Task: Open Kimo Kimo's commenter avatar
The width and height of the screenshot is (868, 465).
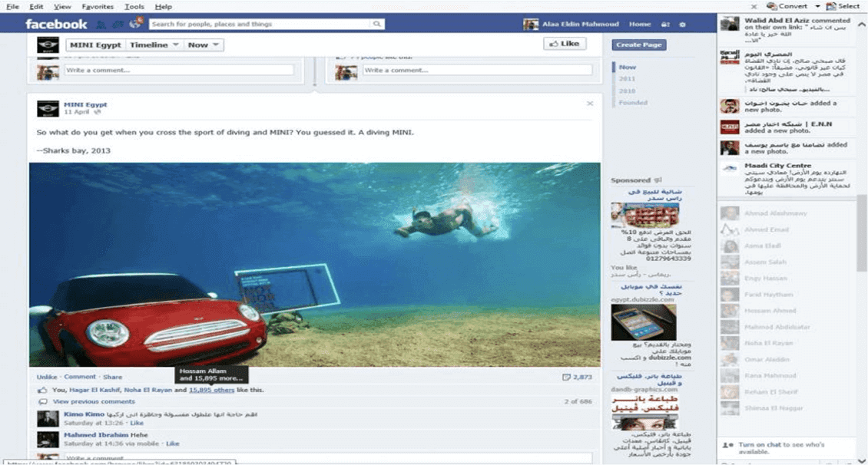Action: 48,418
